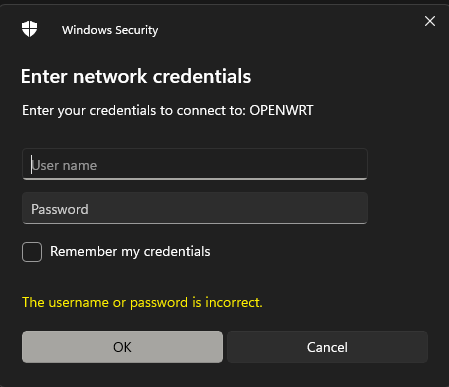The width and height of the screenshot is (449, 387).
Task: Click the 'Windows Security' title text
Action: click(110, 30)
